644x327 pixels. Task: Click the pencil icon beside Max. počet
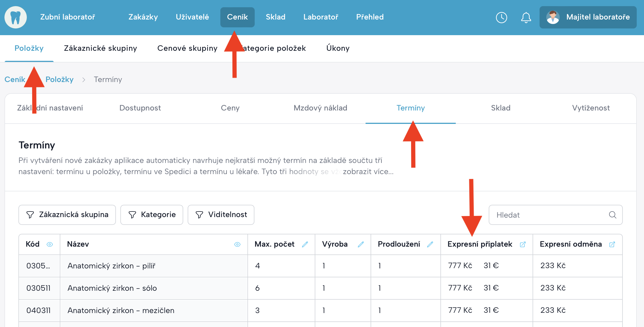305,244
